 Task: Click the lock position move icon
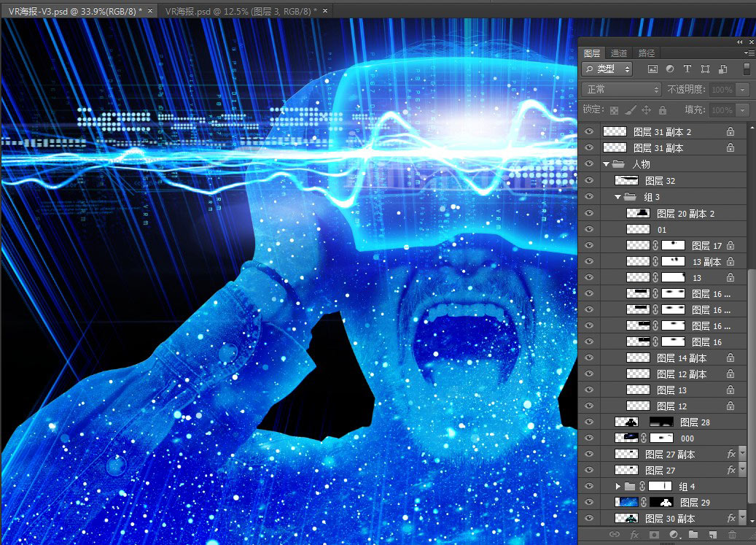647,110
